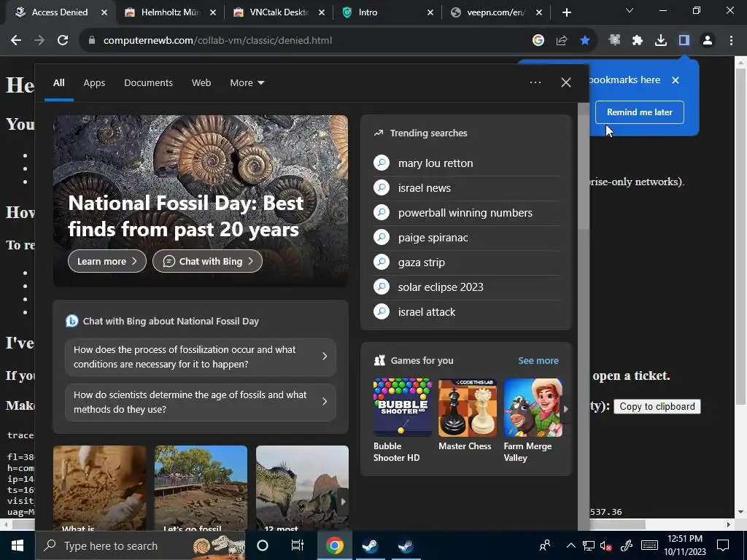Screen dimensions: 747x560
Task: Close the Windows search panel
Action: [x=566, y=82]
